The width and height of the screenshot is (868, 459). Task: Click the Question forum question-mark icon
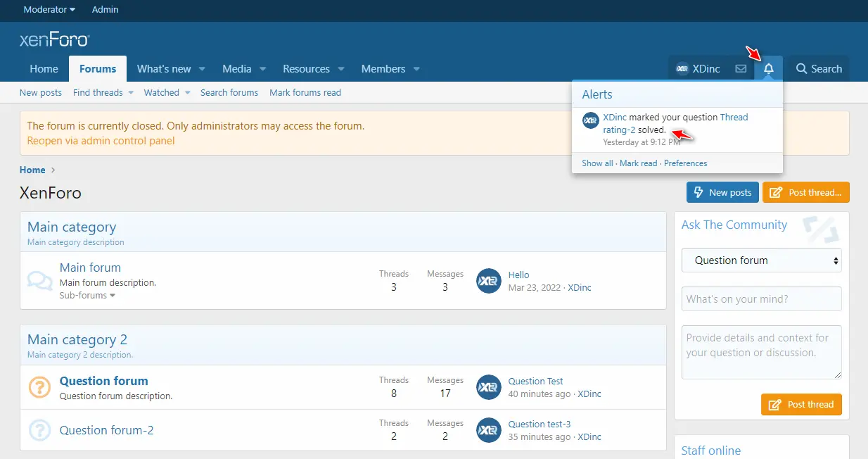click(x=39, y=387)
